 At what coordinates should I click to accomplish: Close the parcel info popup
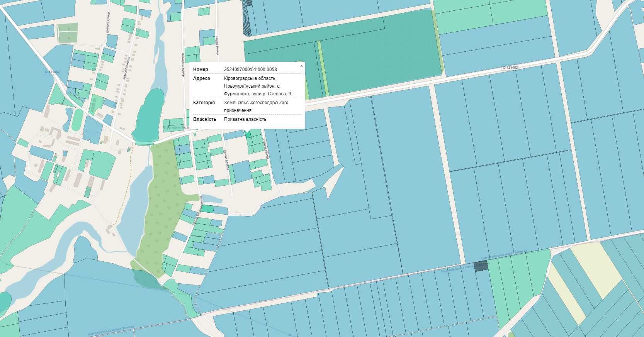tap(301, 66)
